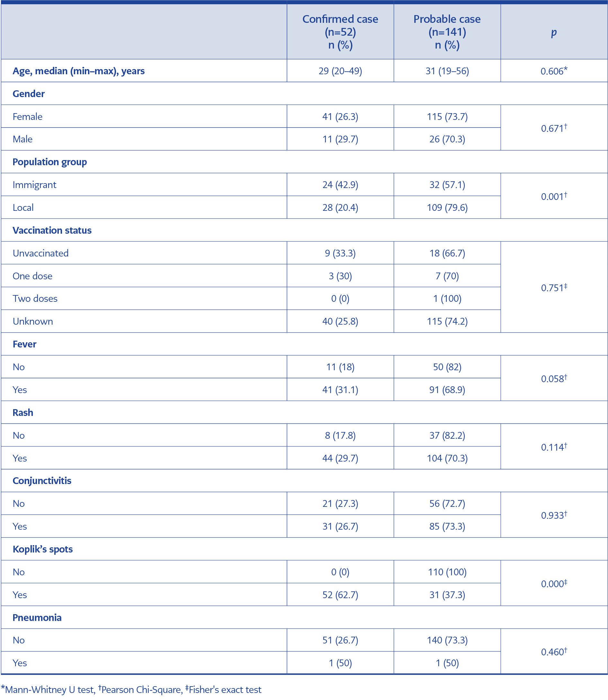The width and height of the screenshot is (608, 700).
Task: Click the 'Population group' section heading
Action: pos(49,162)
